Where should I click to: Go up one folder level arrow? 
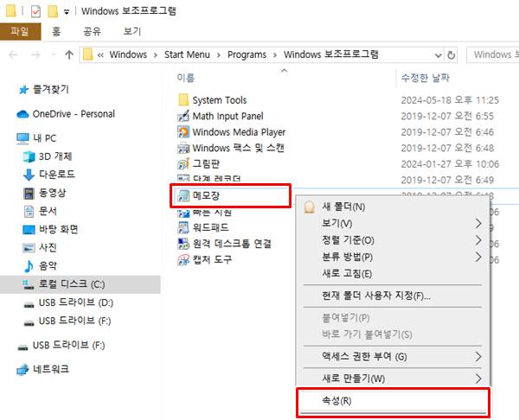tap(69, 54)
